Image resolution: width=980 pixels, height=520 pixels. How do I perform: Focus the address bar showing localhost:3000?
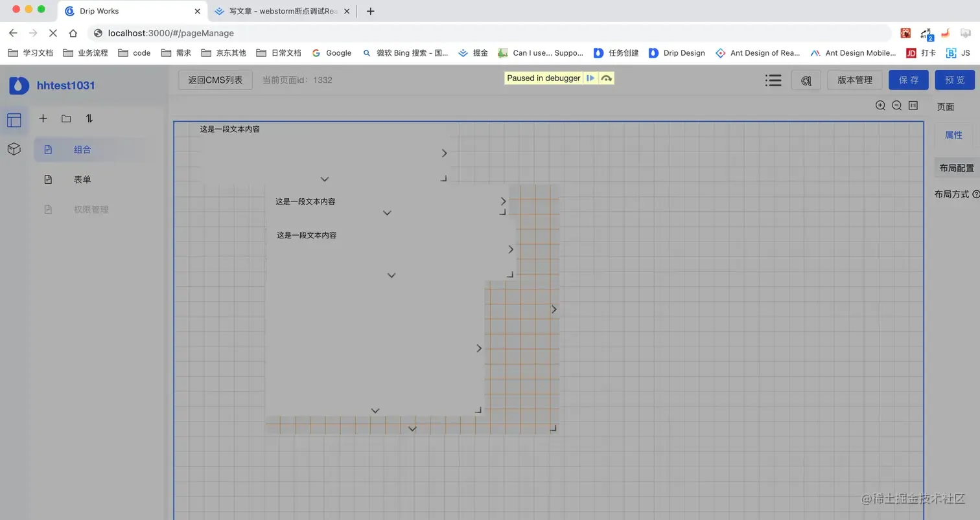(489, 33)
